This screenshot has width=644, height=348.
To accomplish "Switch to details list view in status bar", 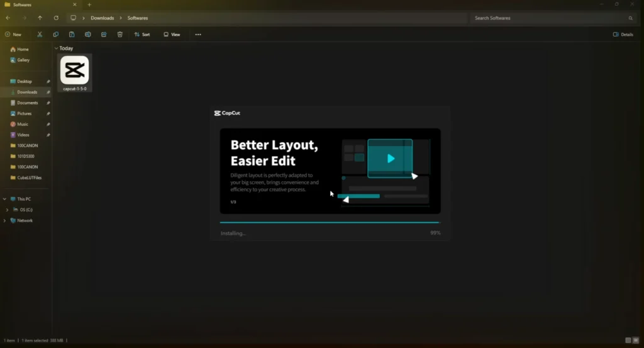I will [x=628, y=340].
